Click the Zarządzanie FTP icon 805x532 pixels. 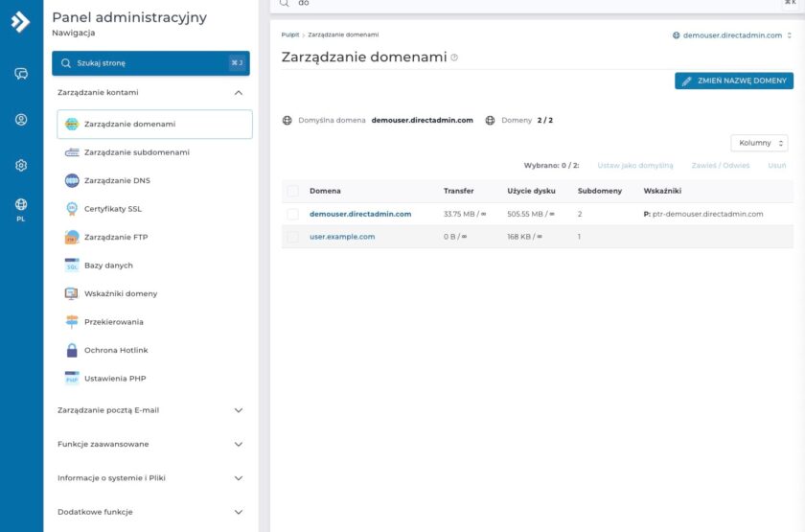pyautogui.click(x=72, y=238)
